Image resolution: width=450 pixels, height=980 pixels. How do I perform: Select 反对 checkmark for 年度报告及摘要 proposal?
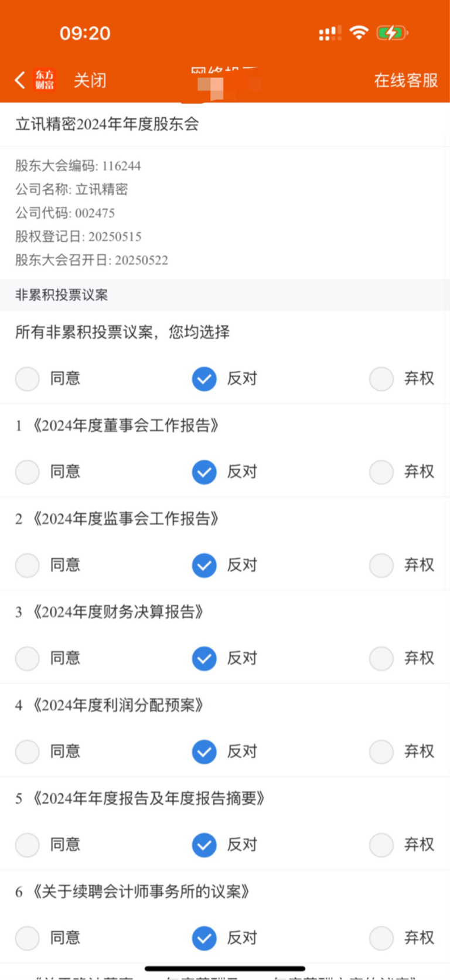tap(204, 845)
